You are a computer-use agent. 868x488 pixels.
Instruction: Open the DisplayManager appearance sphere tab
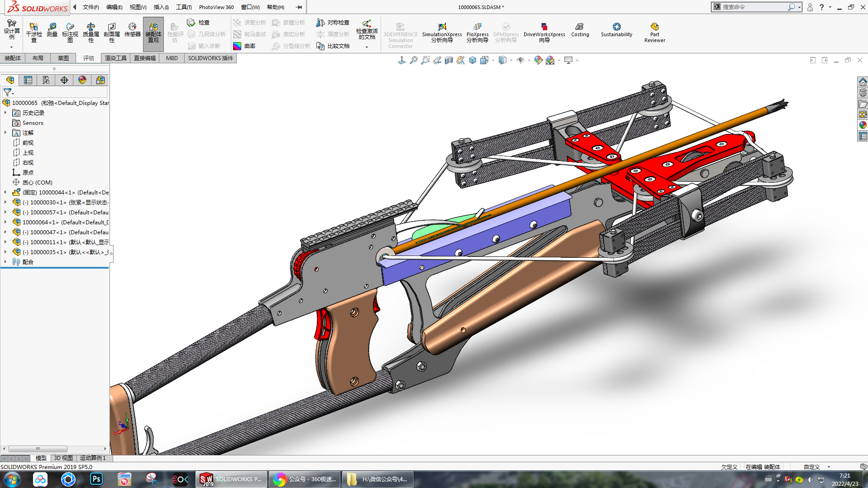82,80
